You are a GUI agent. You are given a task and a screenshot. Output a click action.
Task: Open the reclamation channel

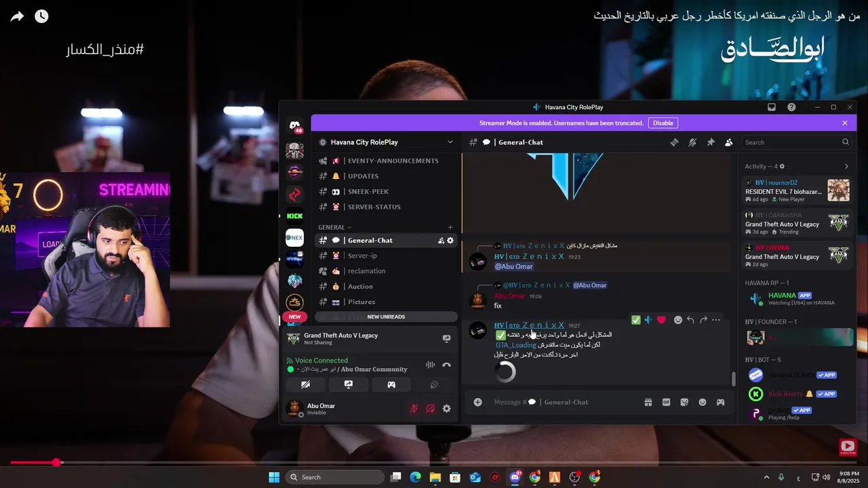tap(387, 271)
